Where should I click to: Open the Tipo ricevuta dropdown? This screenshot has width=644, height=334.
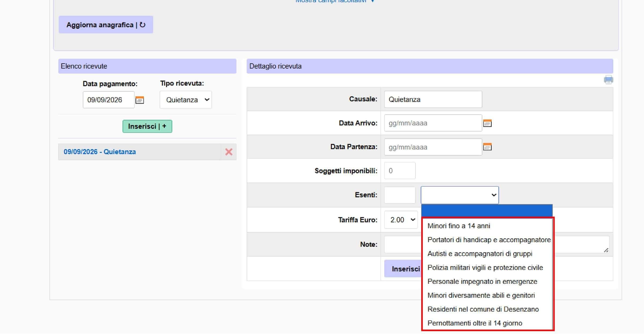click(x=186, y=100)
